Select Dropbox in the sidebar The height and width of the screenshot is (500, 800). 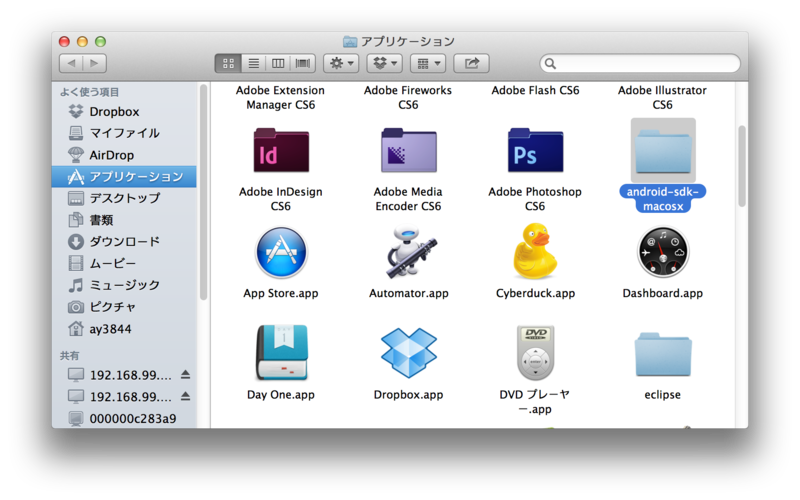tap(124, 111)
